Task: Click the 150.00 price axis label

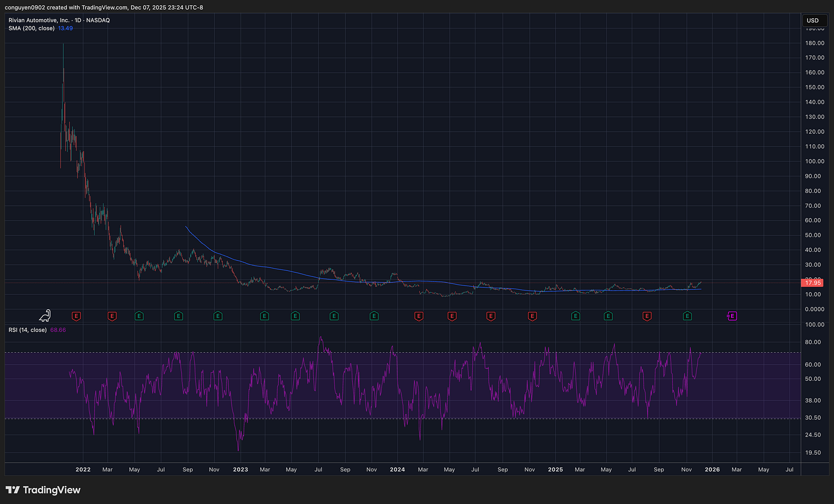Action: click(815, 88)
